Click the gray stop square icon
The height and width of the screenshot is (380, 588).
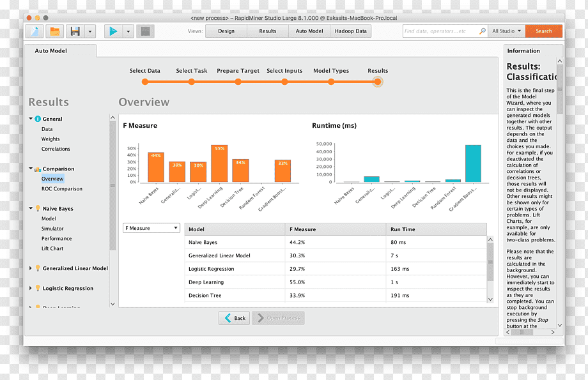(x=145, y=31)
